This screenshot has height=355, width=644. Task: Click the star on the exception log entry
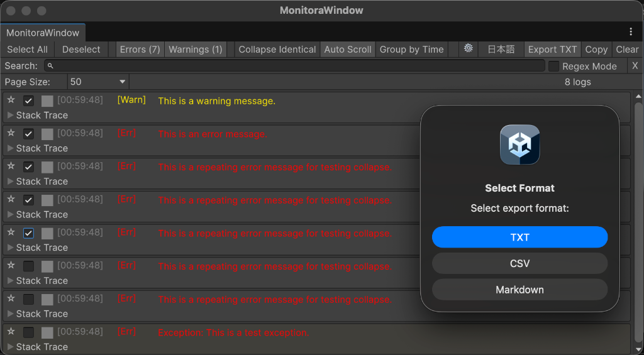[11, 332]
